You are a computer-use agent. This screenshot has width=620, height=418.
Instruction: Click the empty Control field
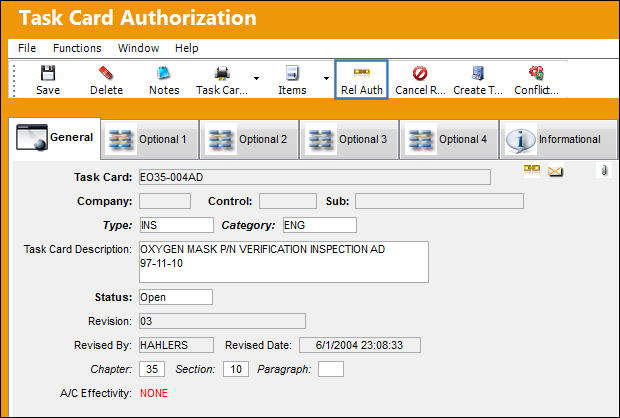[288, 201]
